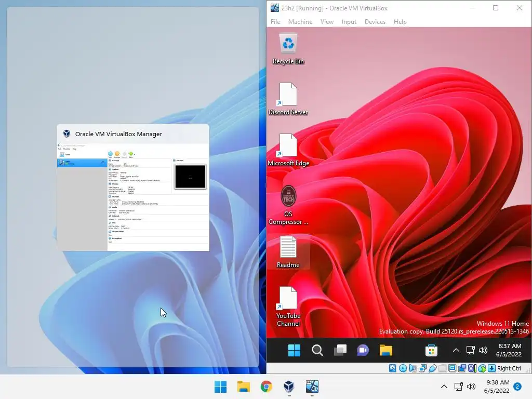Click volume icon in guest system tray
The image size is (532, 399).
point(483,350)
